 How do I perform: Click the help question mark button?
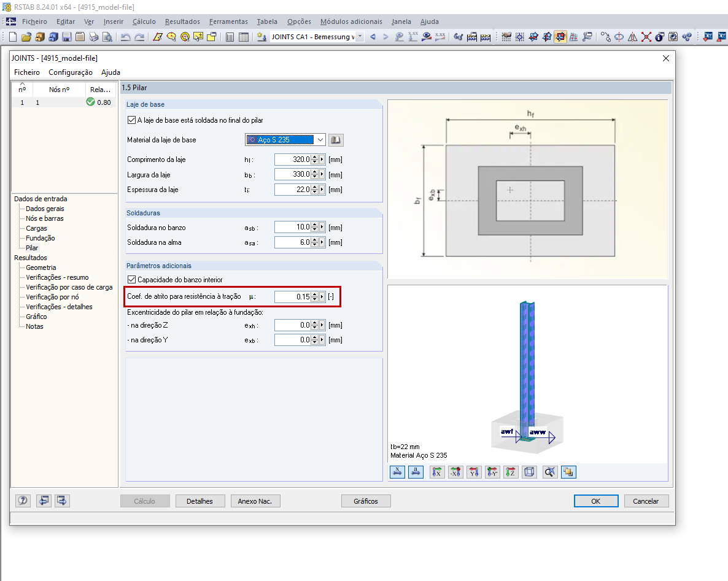(x=23, y=501)
